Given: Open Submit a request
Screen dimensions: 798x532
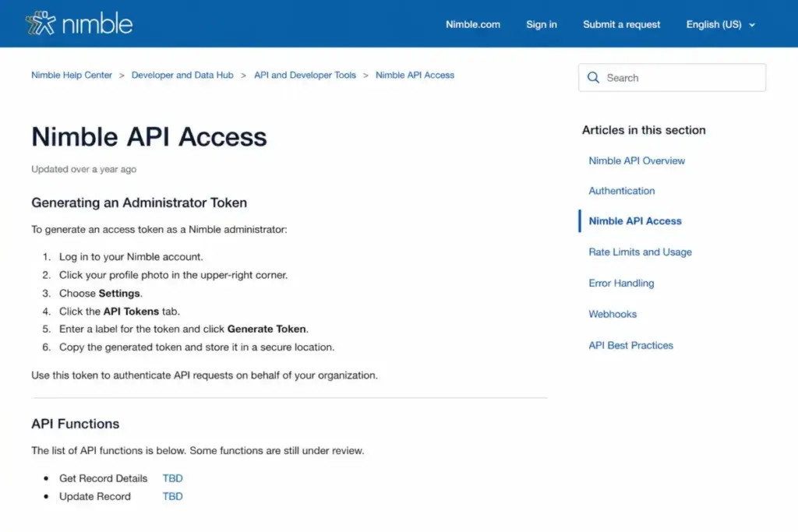Looking at the screenshot, I should coord(621,24).
